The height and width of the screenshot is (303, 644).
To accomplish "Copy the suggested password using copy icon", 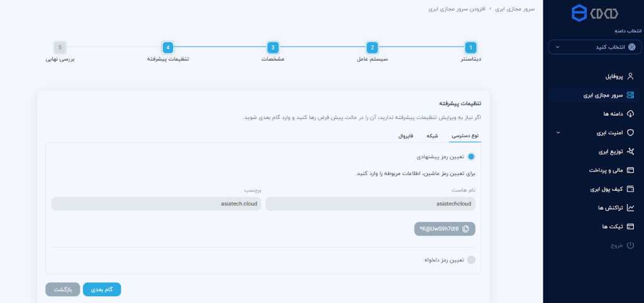I will 465,229.
